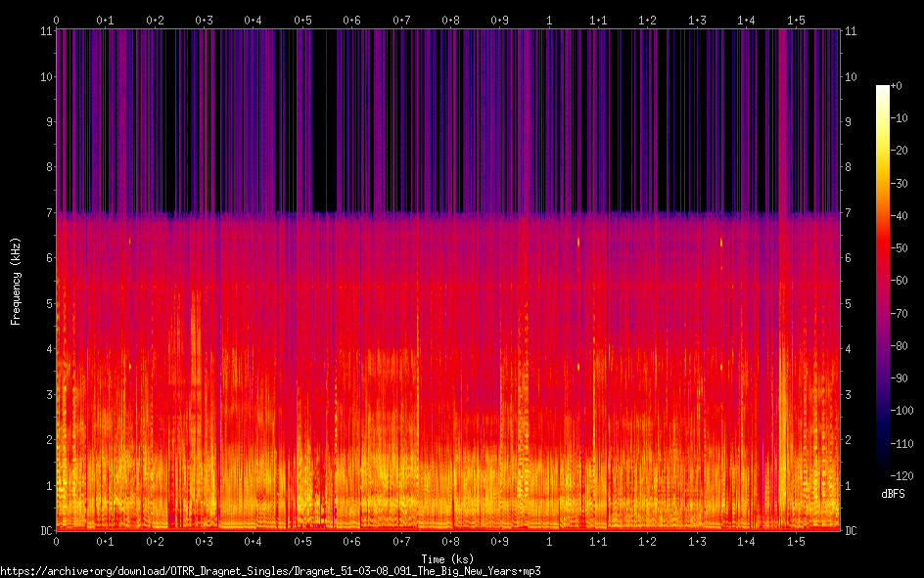Click the 'DC' label on the right axis
Viewport: 924px width, 578px height.
(851, 531)
